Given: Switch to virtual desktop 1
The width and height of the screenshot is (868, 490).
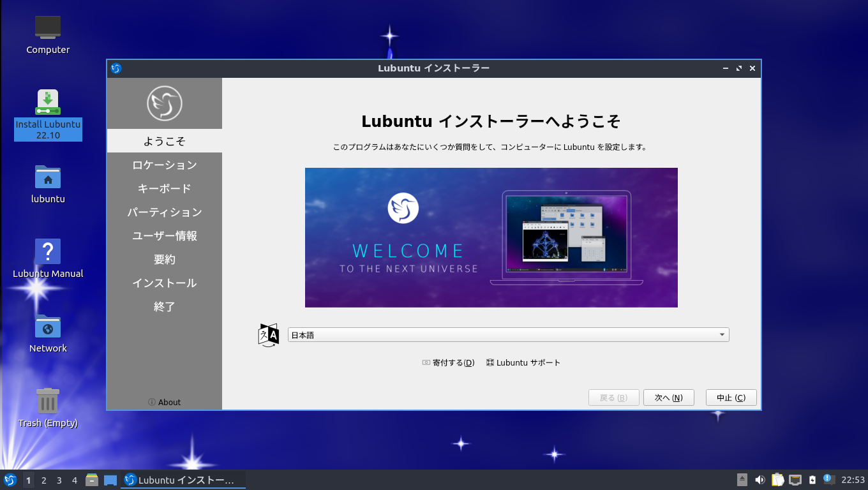Looking at the screenshot, I should [28, 480].
